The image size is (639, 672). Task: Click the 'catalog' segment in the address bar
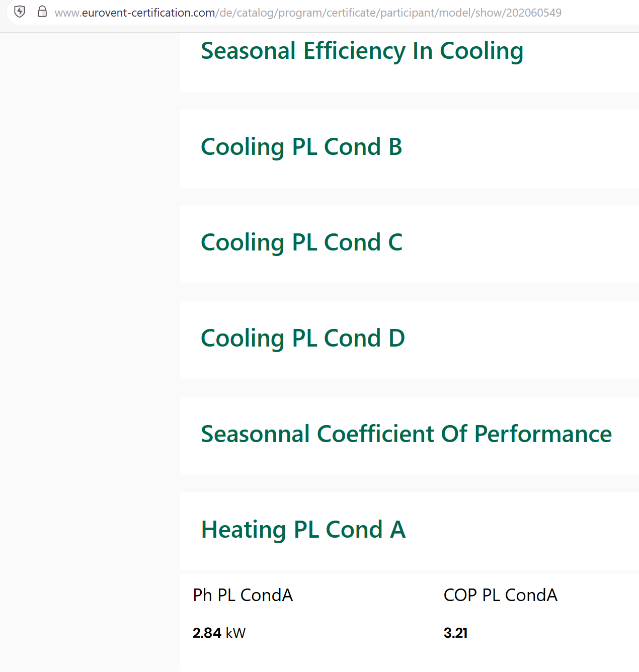click(255, 13)
